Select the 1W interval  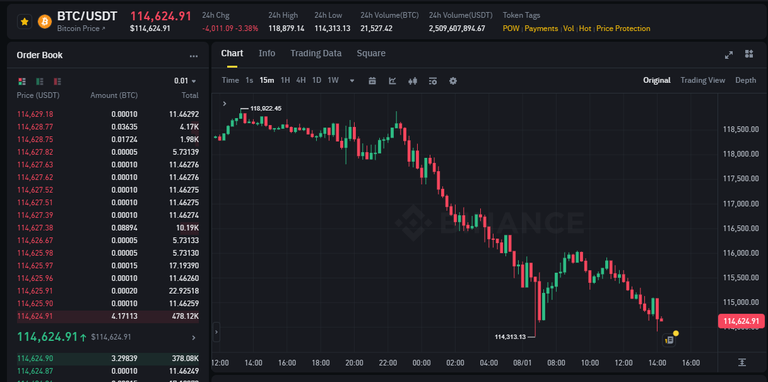click(x=333, y=80)
